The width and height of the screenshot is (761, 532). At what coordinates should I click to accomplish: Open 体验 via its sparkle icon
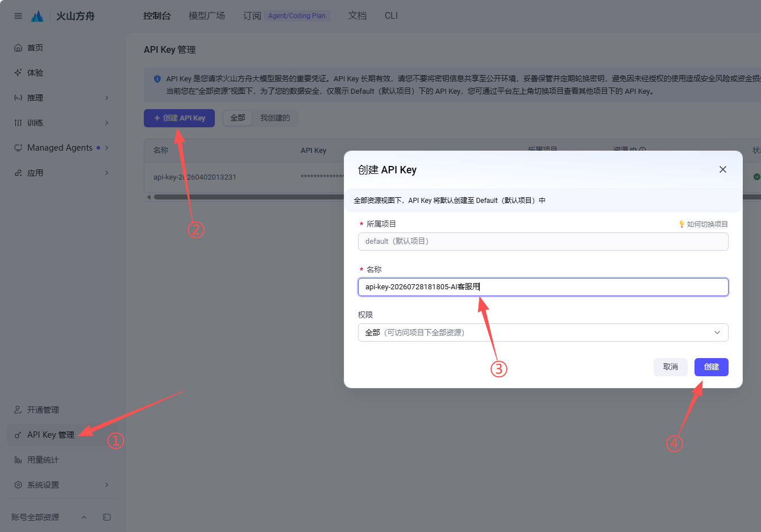[18, 73]
